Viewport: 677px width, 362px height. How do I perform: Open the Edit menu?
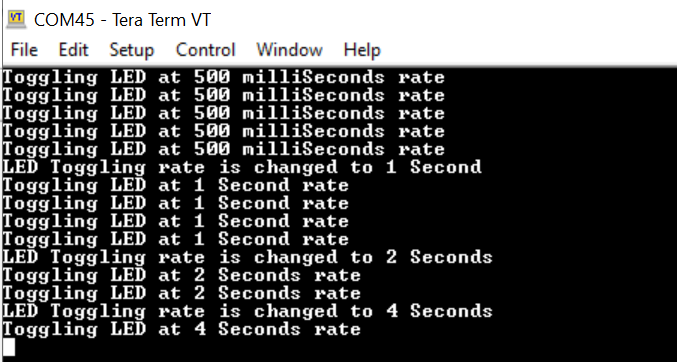(x=73, y=50)
